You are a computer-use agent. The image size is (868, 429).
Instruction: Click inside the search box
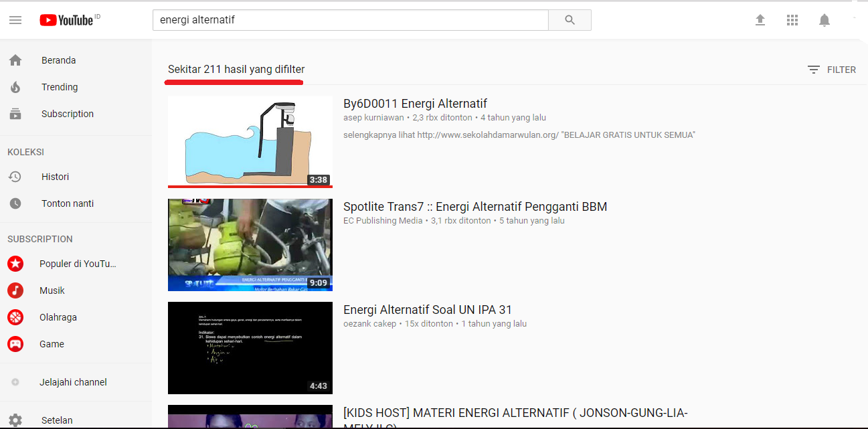(350, 20)
